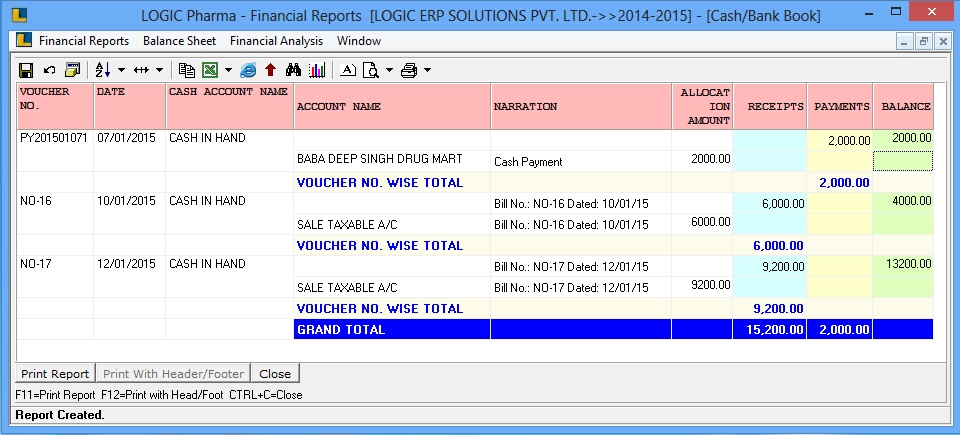Click the Internet Explorer browser icon
The image size is (960, 435).
click(248, 70)
